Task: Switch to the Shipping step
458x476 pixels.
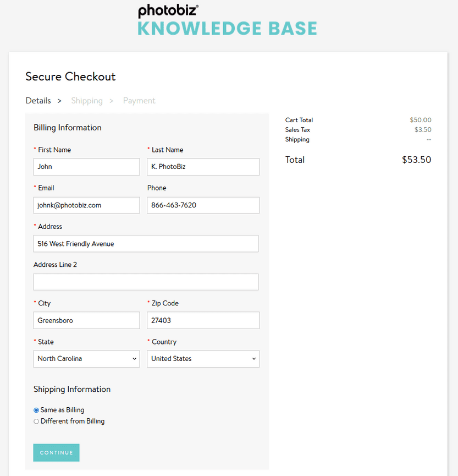Action: click(x=87, y=101)
